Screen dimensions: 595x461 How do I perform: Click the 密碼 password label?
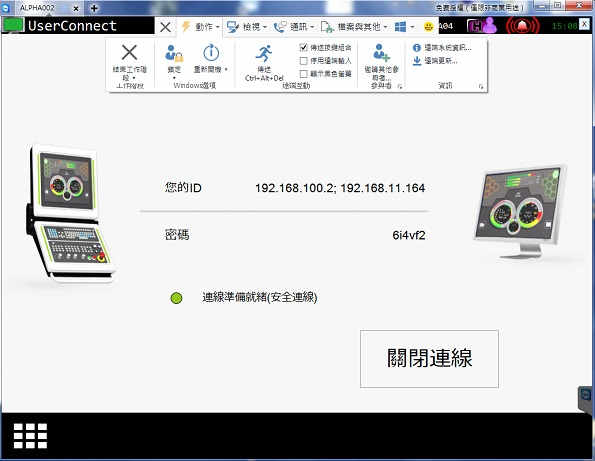(177, 235)
